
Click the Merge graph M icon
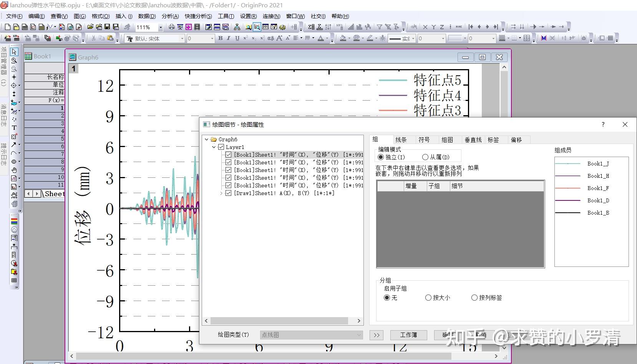click(x=543, y=38)
